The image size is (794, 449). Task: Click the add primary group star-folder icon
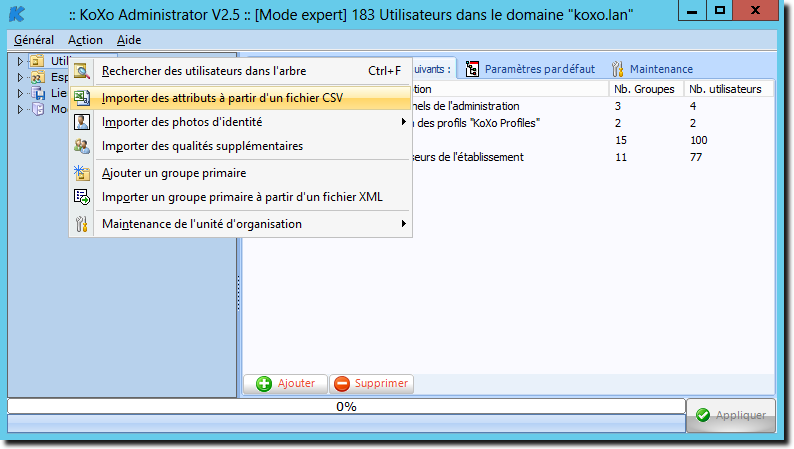(82, 173)
